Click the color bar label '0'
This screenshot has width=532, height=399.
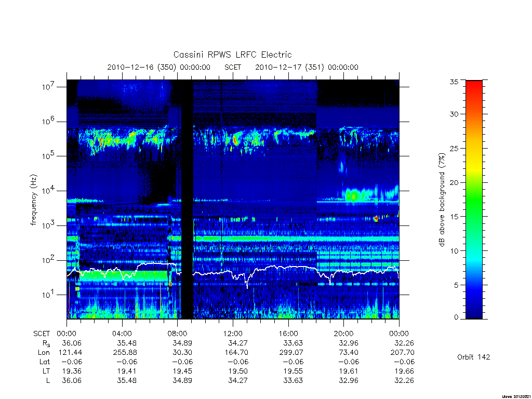pyautogui.click(x=456, y=317)
